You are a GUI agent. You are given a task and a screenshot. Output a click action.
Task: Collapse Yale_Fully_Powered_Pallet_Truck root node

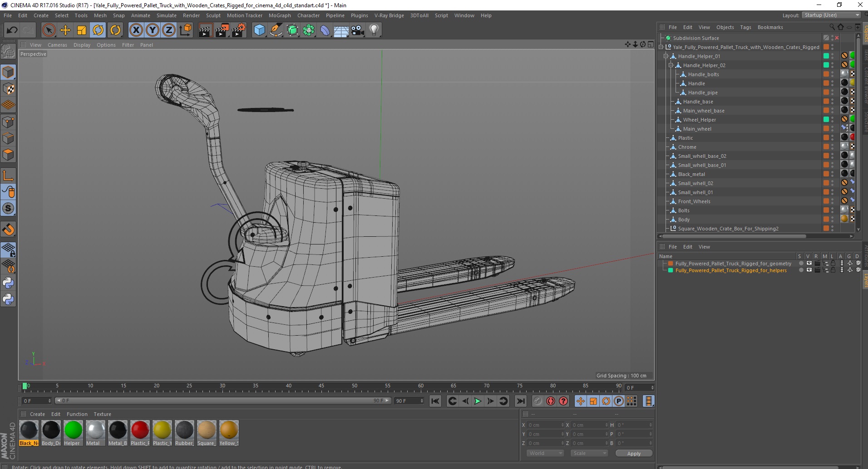tap(661, 47)
